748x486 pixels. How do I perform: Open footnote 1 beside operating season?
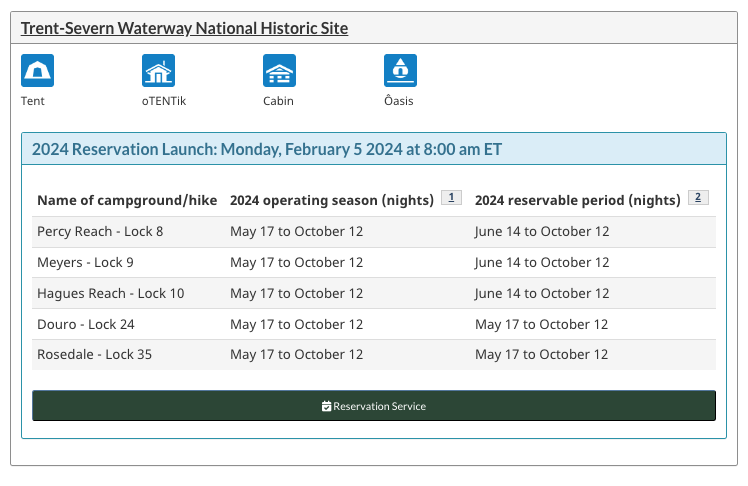[x=451, y=198]
